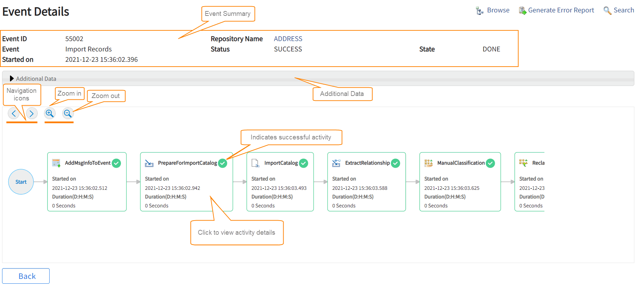Click the next navigation arrow icon

click(x=32, y=113)
